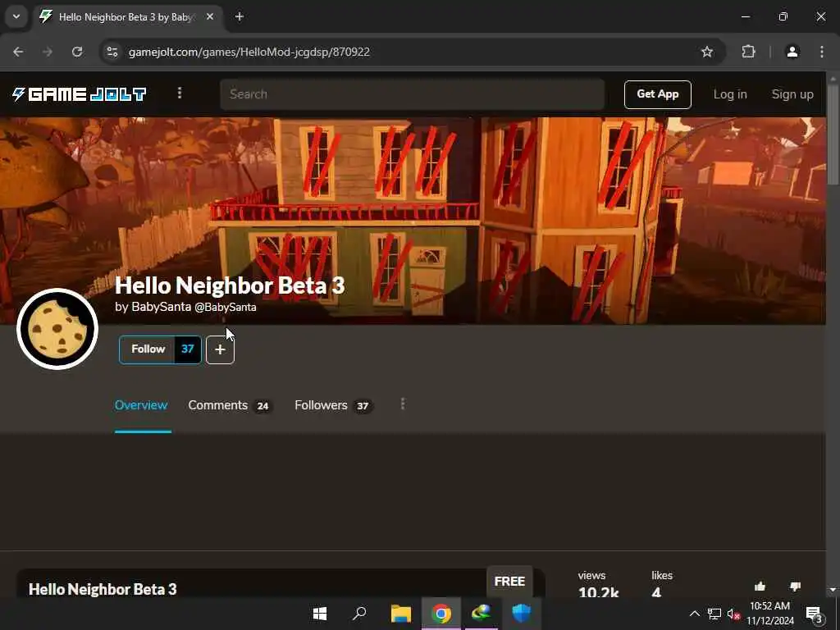Open the Chrome three-dot menu
Image resolution: width=840 pixels, height=630 pixels.
[822, 52]
